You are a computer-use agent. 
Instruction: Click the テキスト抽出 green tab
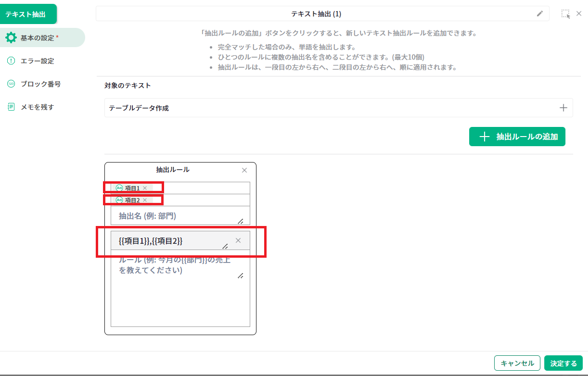tap(28, 14)
